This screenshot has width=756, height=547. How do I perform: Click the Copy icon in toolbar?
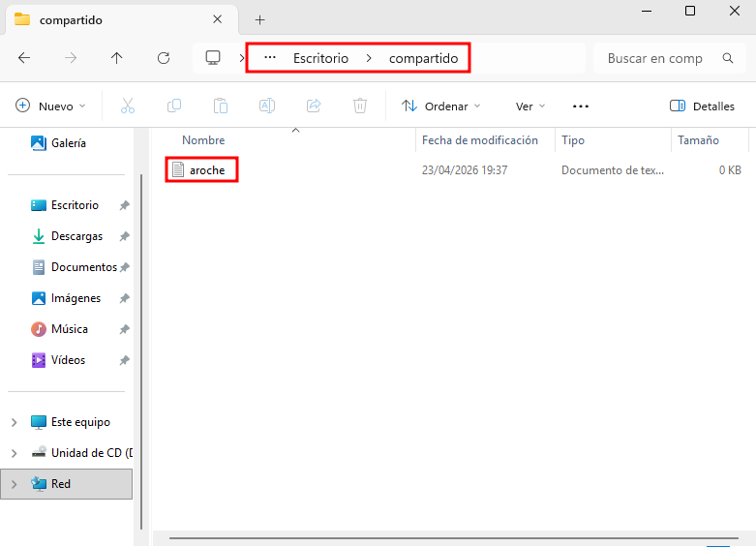(174, 106)
